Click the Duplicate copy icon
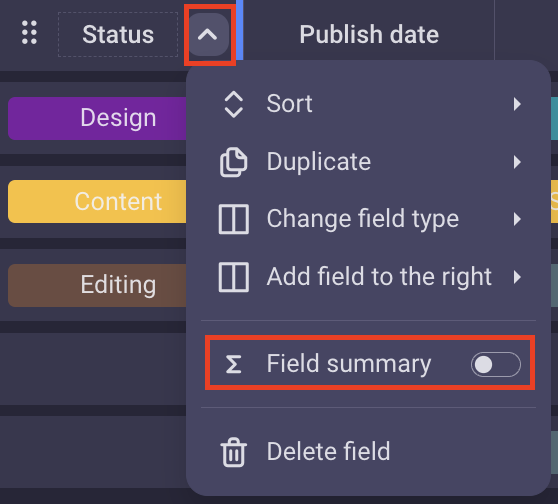558x504 pixels. click(x=233, y=162)
